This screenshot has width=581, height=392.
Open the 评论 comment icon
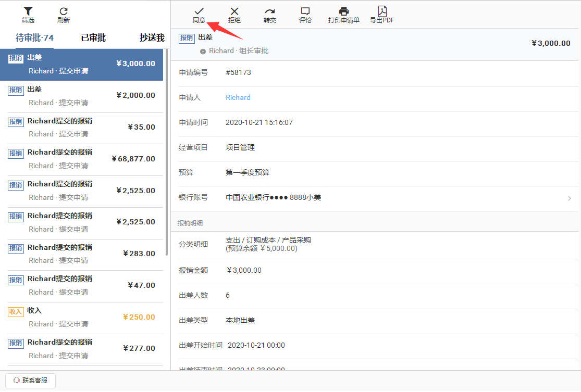tap(305, 11)
